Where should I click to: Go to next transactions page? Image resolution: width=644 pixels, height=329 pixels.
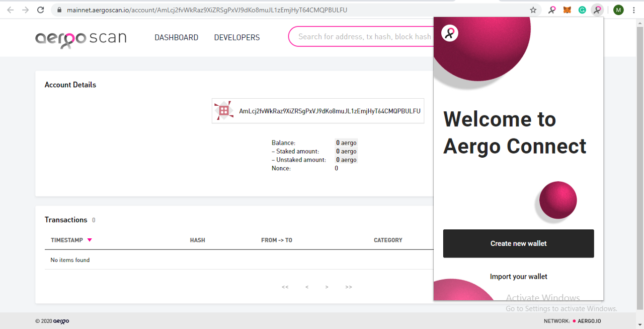coord(327,287)
